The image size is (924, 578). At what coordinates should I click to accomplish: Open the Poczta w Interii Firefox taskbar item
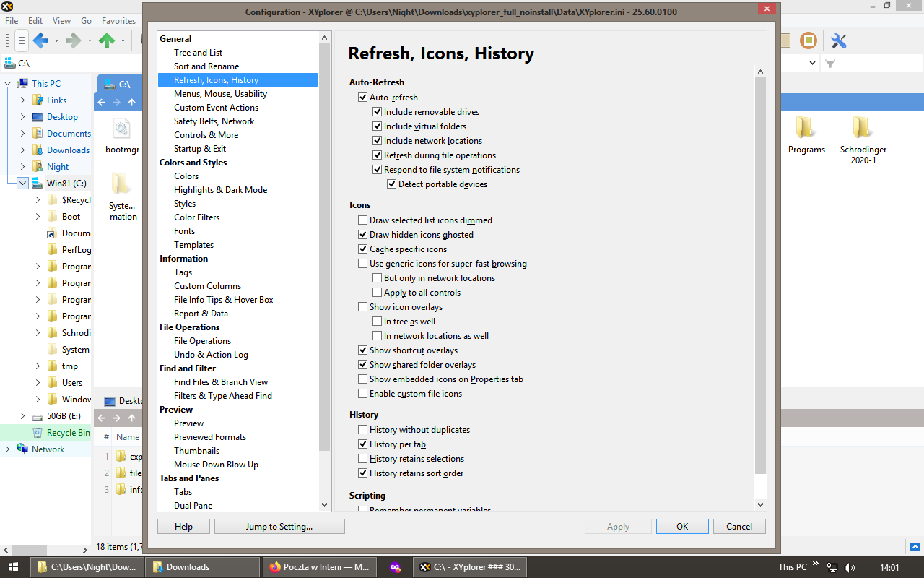(x=320, y=567)
